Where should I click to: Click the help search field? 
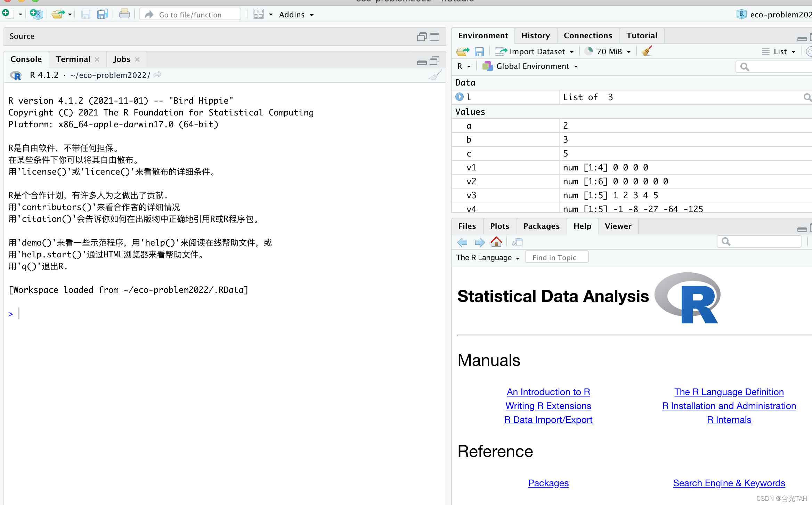759,241
